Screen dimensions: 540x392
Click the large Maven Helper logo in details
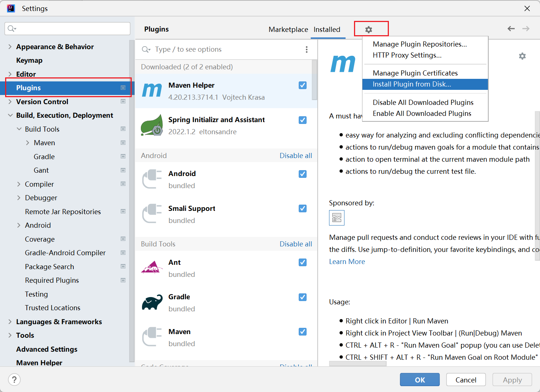pos(343,63)
